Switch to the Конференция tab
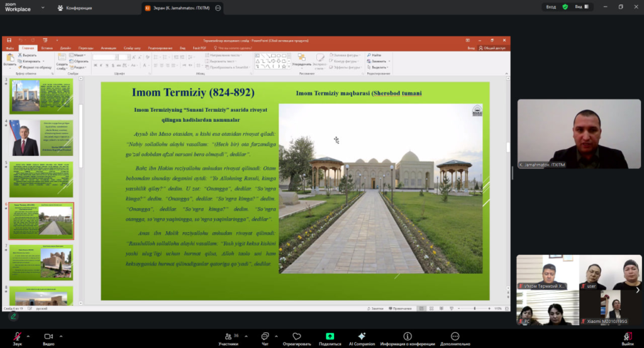644x348 pixels. click(75, 8)
